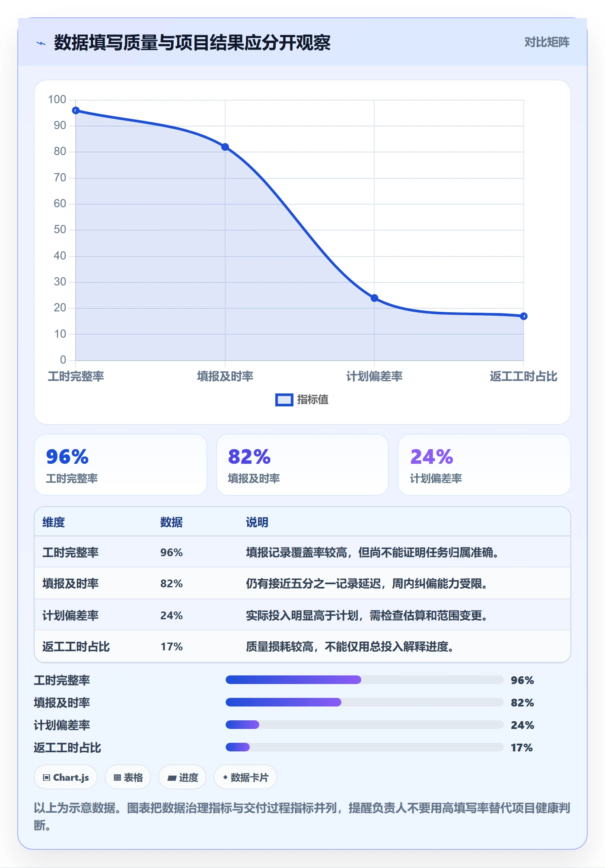The width and height of the screenshot is (605, 868).
Task: Click the lightning icon beside the title
Action: (41, 43)
